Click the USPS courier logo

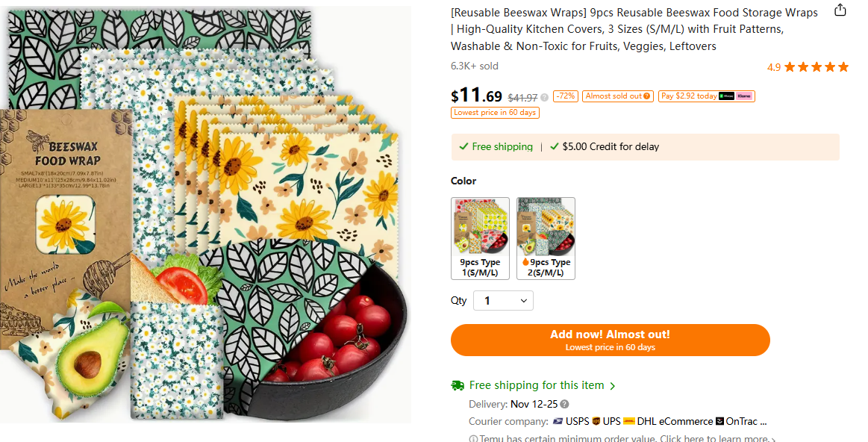[558, 420]
